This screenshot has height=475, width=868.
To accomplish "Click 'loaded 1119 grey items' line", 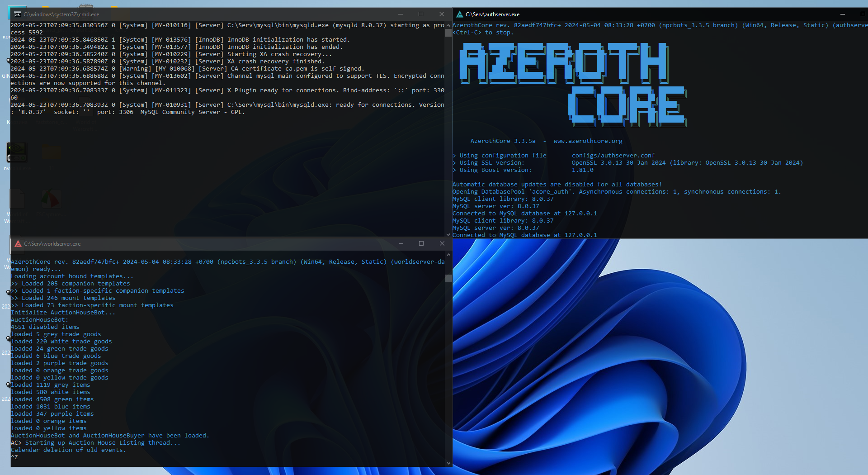I will click(50, 385).
